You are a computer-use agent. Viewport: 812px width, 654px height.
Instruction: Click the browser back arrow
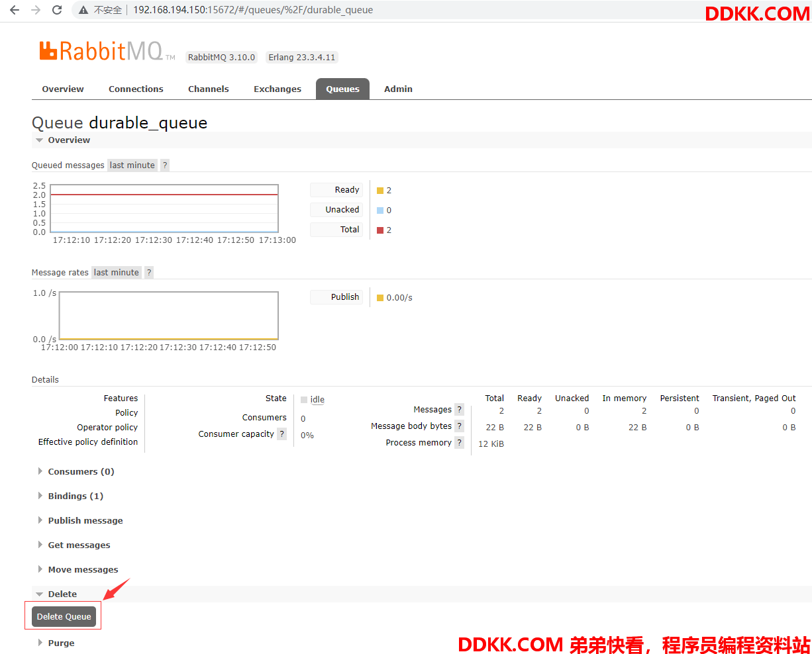15,10
